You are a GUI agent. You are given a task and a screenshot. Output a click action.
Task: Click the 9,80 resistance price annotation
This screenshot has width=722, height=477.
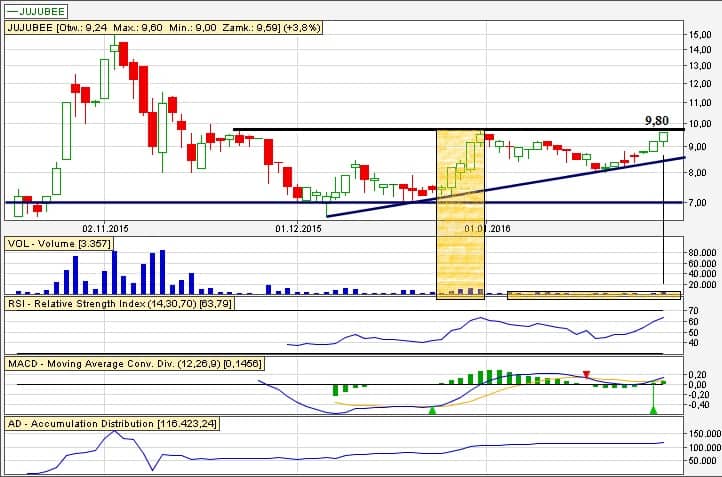(654, 121)
